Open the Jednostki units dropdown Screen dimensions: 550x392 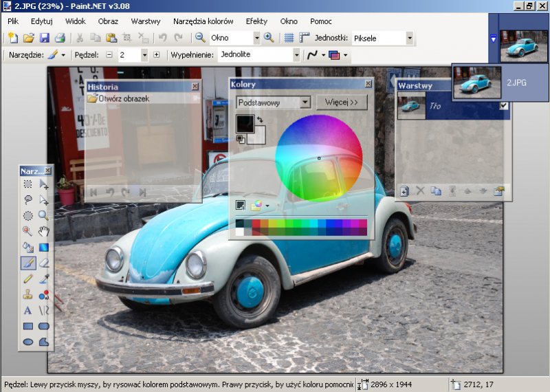(410, 38)
